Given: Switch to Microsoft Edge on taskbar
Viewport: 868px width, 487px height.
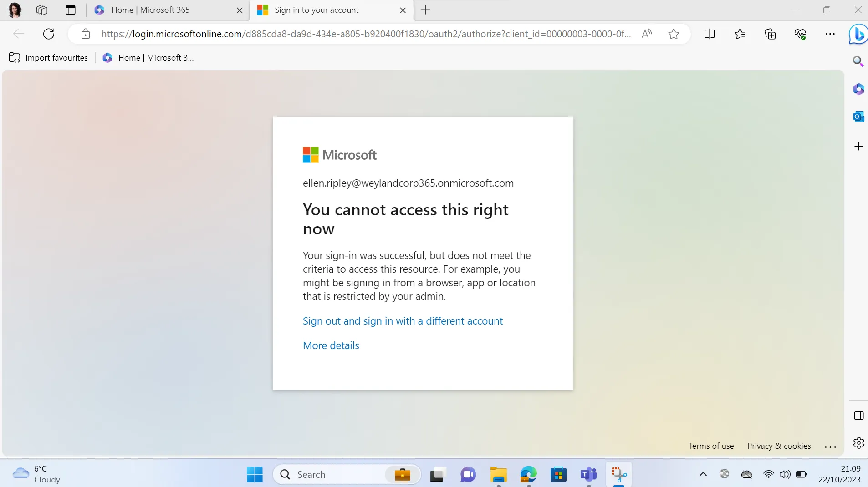Looking at the screenshot, I should (528, 474).
